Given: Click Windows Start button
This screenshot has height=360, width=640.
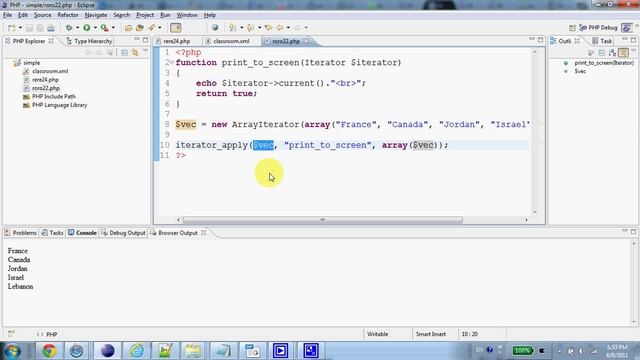Looking at the screenshot, I should [x=12, y=351].
